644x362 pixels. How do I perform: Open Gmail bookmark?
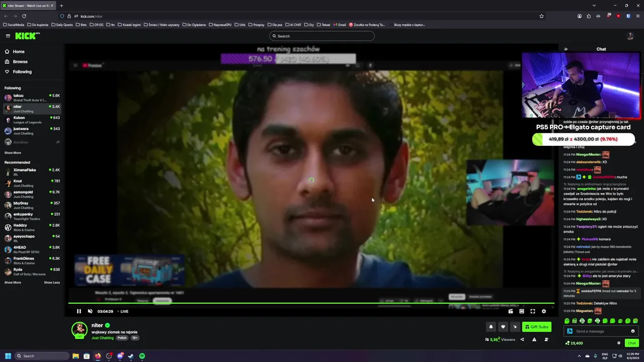click(340, 25)
